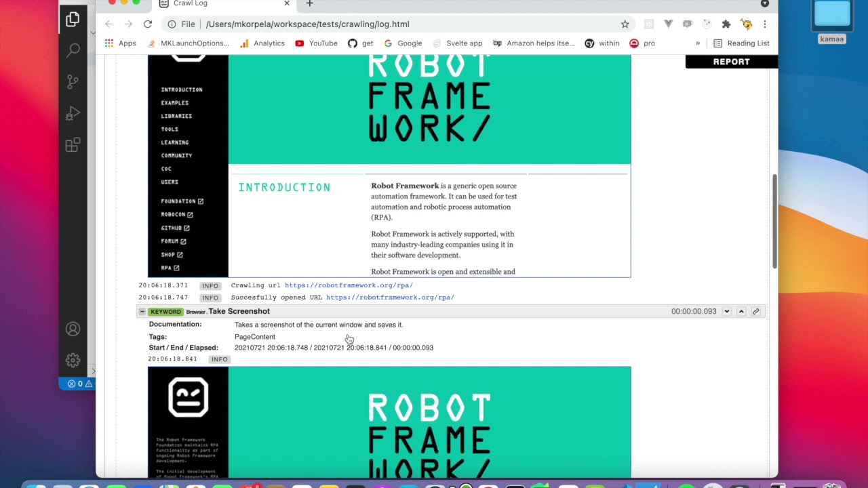Click INTRODUCTION heading in screenshot
The height and width of the screenshot is (488, 868).
(x=284, y=187)
